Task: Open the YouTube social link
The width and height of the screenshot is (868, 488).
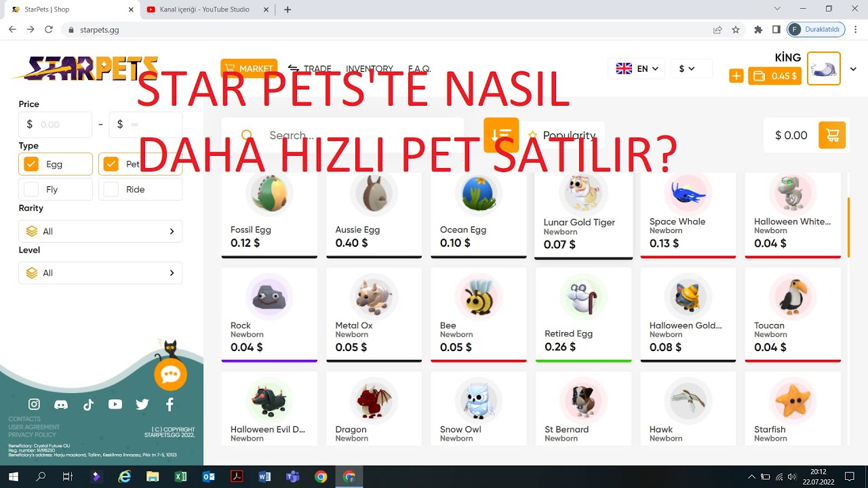Action: point(115,405)
